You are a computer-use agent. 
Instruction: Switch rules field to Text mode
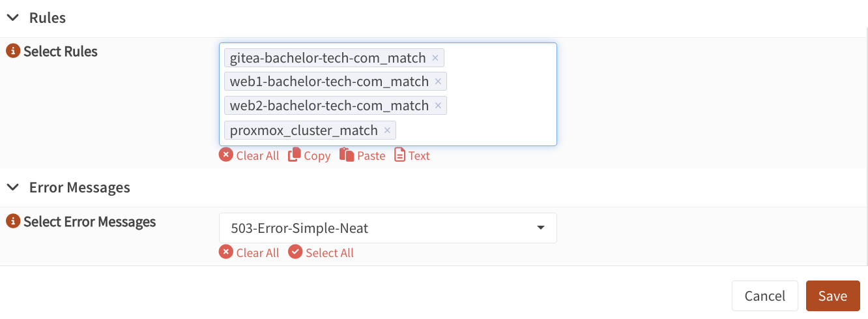pyautogui.click(x=412, y=156)
